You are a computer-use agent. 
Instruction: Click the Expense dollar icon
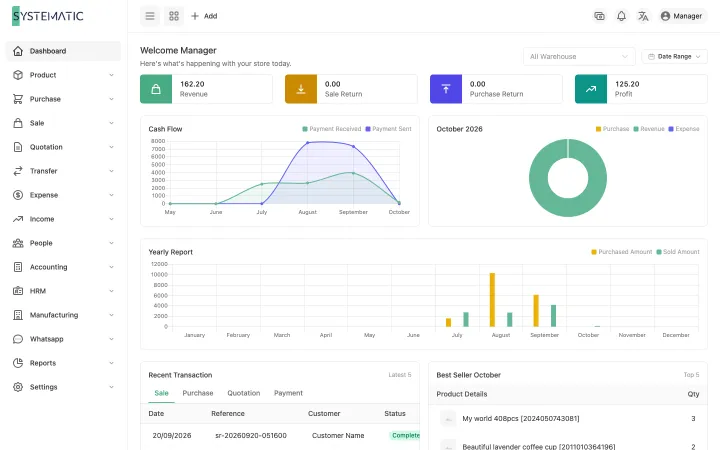(18, 195)
